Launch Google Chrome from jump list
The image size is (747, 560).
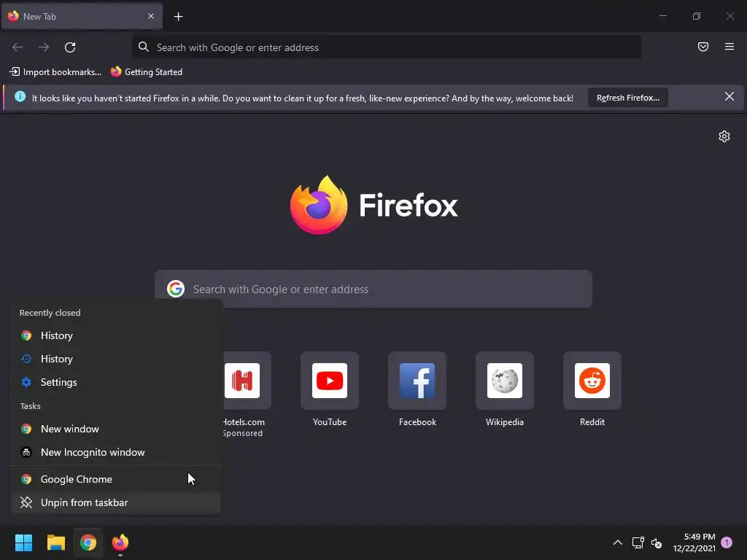click(115, 480)
